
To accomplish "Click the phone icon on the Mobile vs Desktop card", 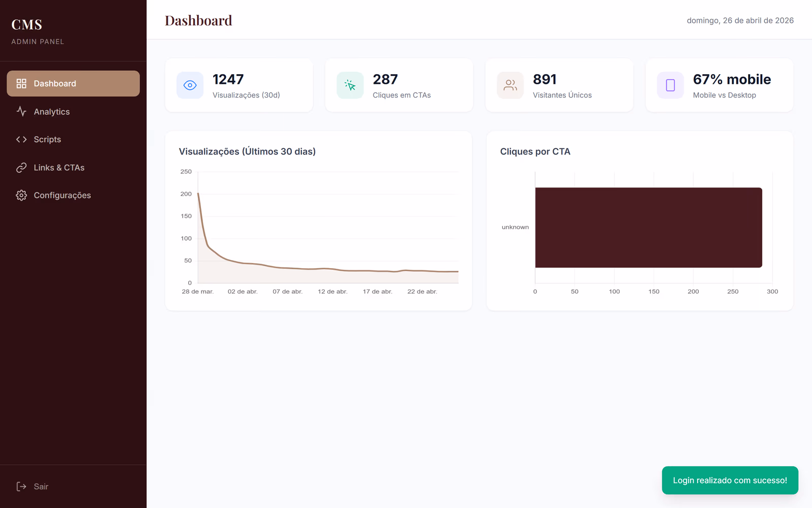I will tap(670, 85).
